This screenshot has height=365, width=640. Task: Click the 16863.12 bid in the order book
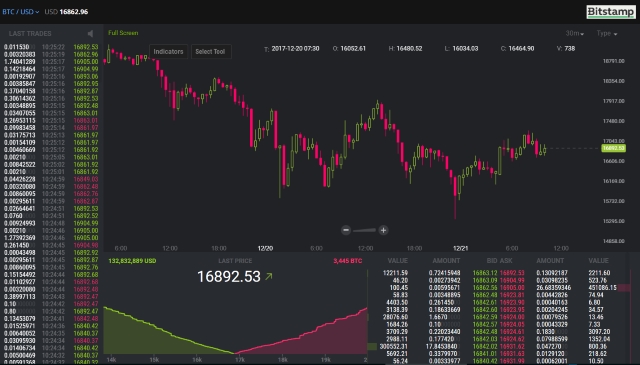click(x=485, y=273)
